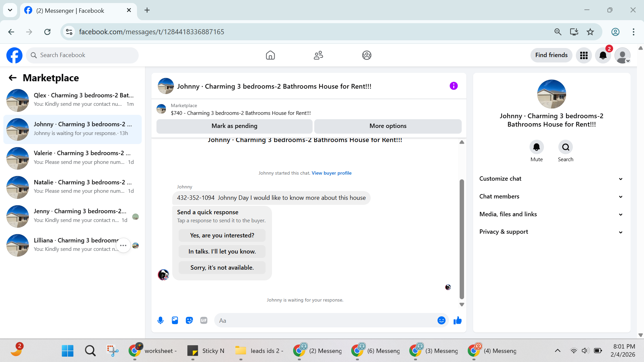644x362 pixels.
Task: Open conversation information purple icon
Action: (x=454, y=86)
